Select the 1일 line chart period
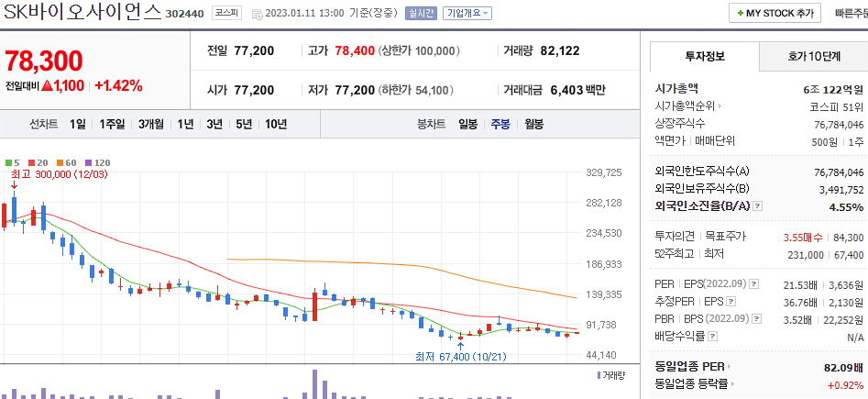The width and height of the screenshot is (868, 399). click(x=78, y=124)
